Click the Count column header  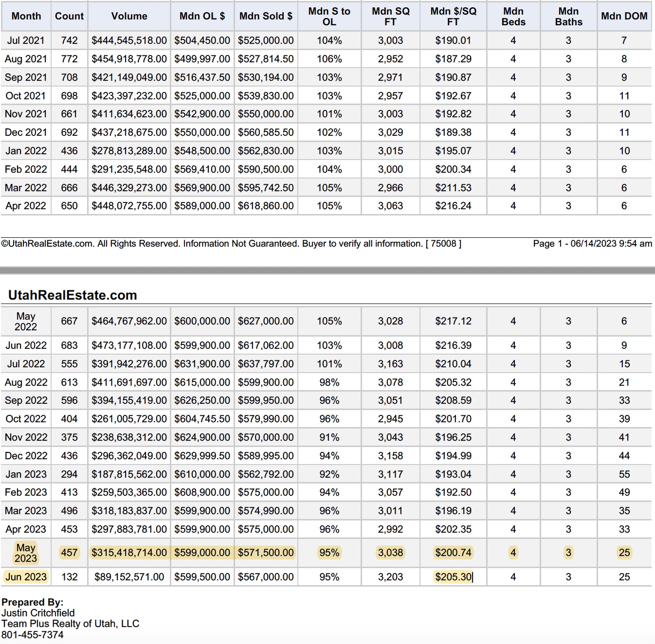(x=69, y=16)
